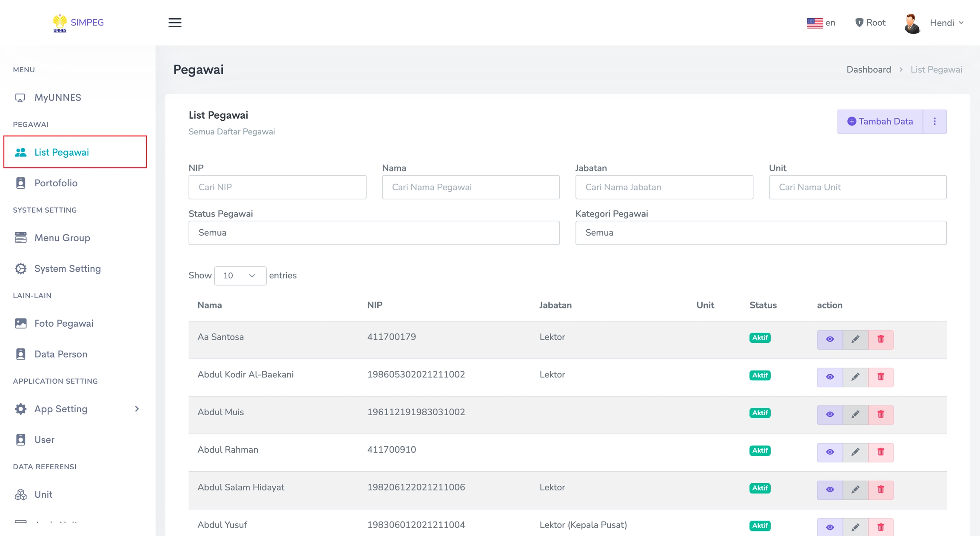Screen dimensions: 980x536
Task: Click the Cari NIP search field
Action: click(x=277, y=187)
